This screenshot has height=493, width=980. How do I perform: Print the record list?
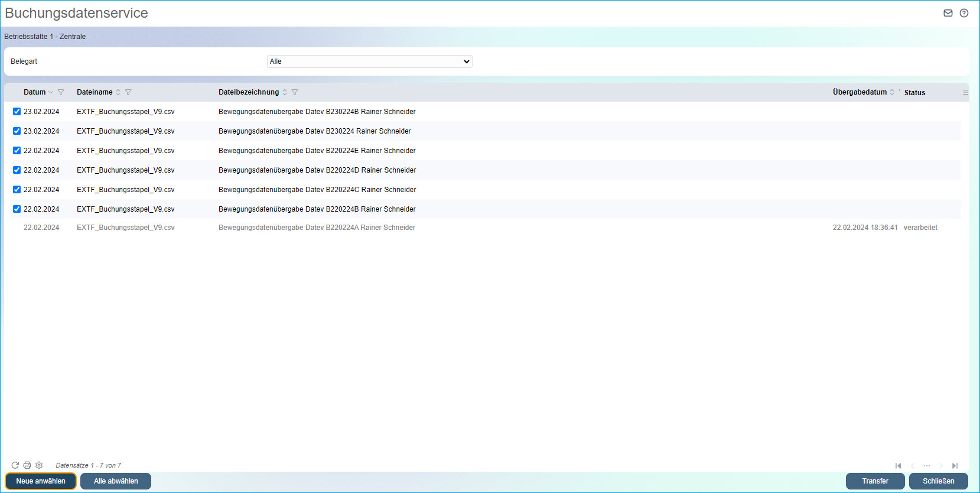tap(27, 465)
